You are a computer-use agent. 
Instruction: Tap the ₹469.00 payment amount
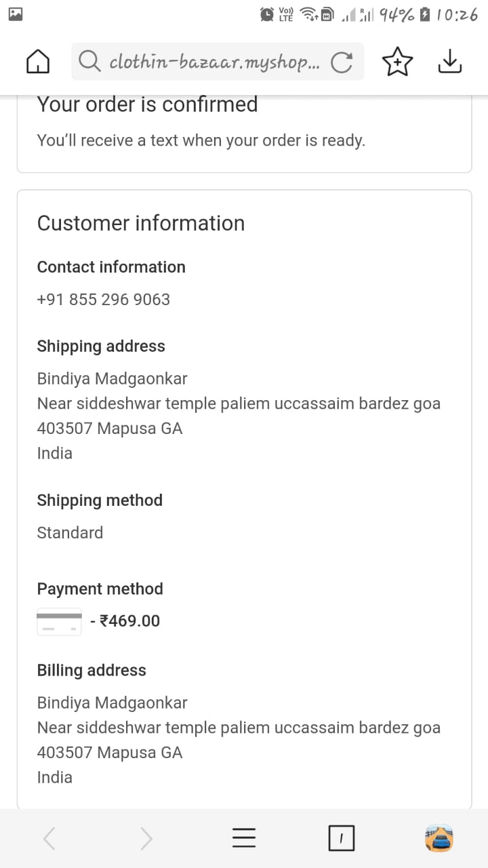click(x=129, y=621)
